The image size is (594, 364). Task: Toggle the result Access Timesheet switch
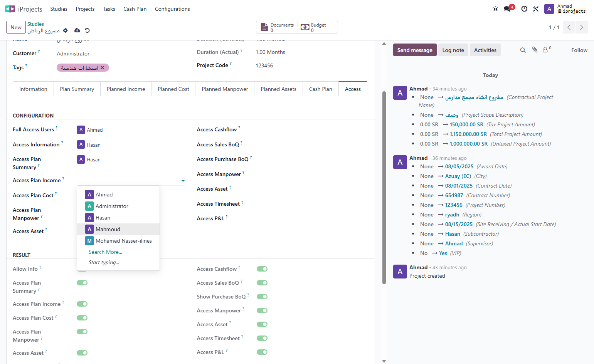pos(262,338)
